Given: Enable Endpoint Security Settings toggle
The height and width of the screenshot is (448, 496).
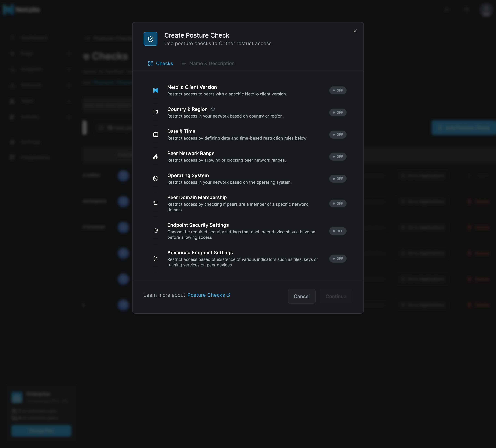Looking at the screenshot, I should pyautogui.click(x=338, y=231).
